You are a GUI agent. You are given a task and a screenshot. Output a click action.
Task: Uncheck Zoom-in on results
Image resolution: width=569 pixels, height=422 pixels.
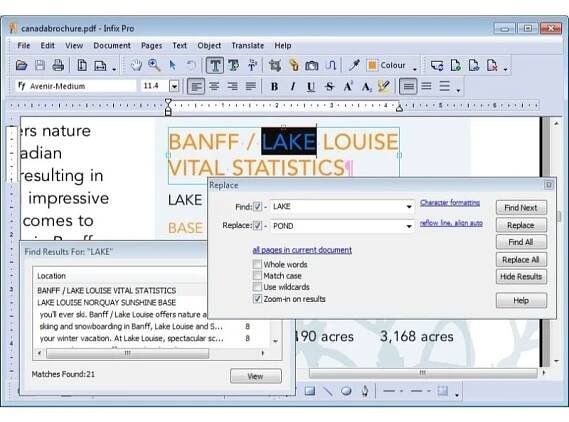pos(257,299)
